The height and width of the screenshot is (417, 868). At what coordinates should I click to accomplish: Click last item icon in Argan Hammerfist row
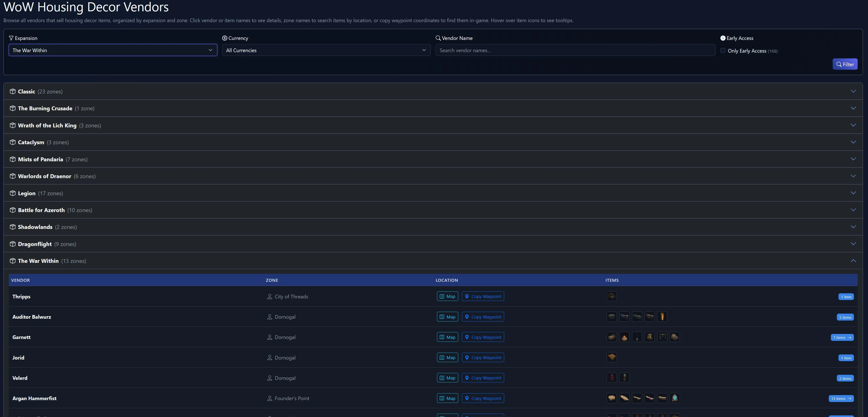tap(674, 398)
